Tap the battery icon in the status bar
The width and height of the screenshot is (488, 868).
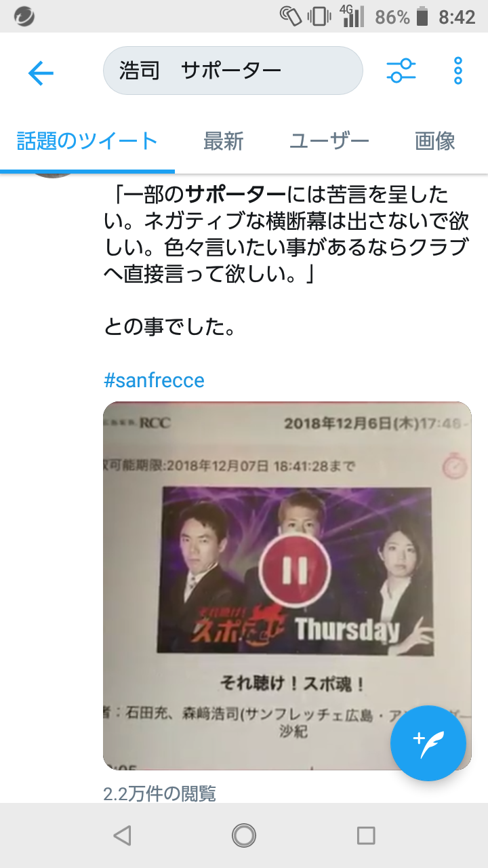[x=422, y=16]
